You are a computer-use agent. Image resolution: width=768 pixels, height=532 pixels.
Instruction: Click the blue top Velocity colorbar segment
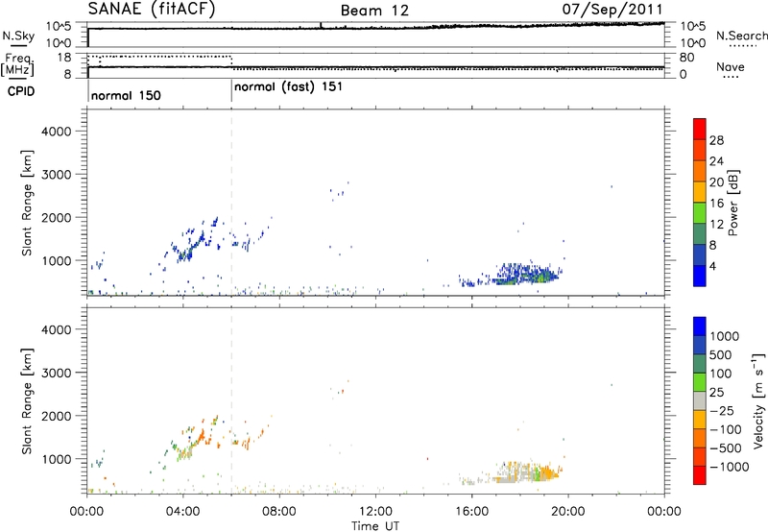700,326
